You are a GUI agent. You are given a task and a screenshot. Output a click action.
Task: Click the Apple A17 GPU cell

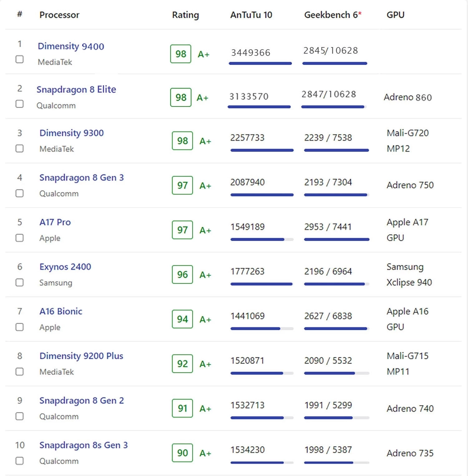point(407,230)
